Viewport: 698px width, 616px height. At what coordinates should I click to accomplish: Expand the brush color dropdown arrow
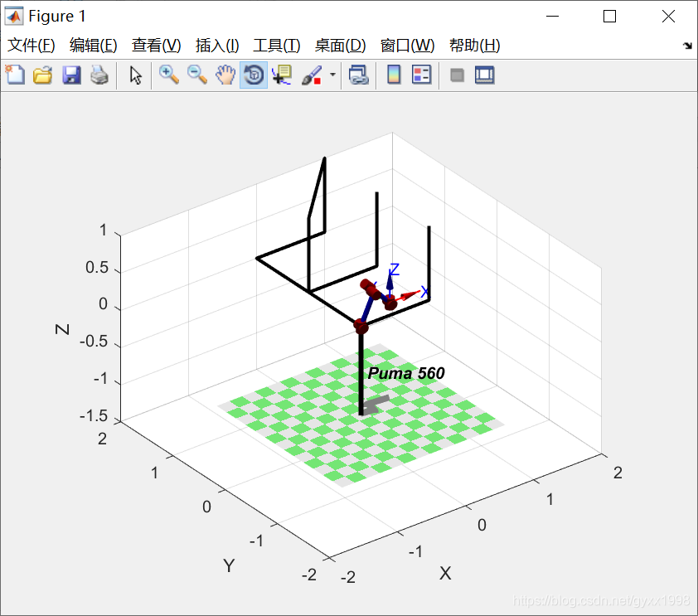click(x=332, y=75)
